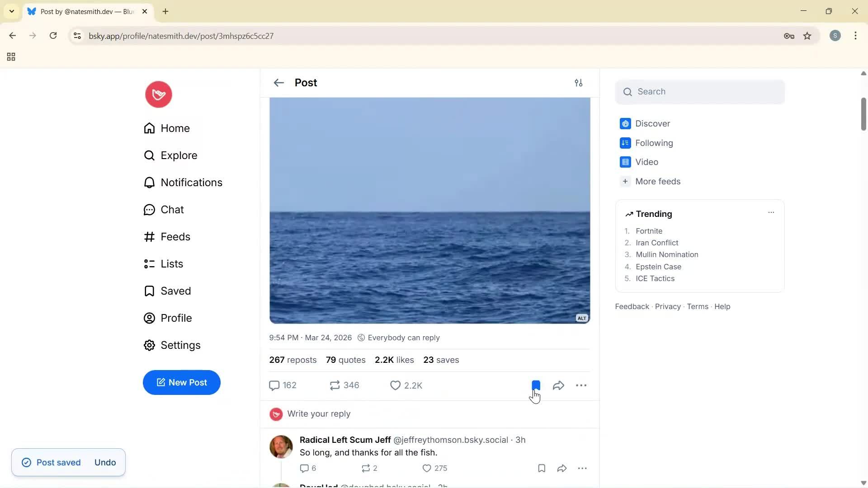Open your Lists

[172, 263]
